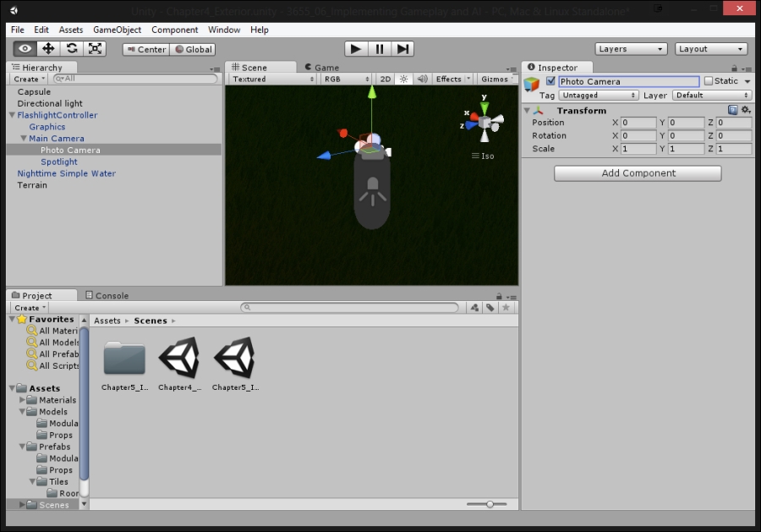Open the Assets menu

71,30
